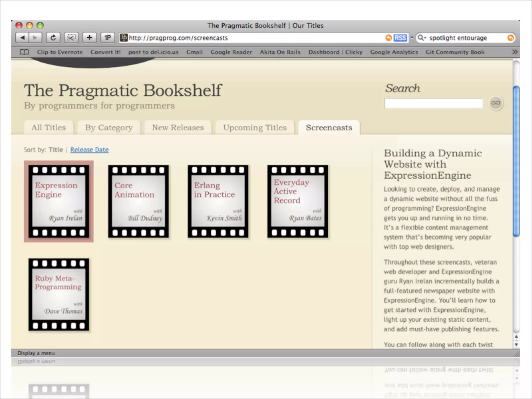The image size is (532, 399).
Task: Switch to the New Releases tab
Action: [178, 128]
